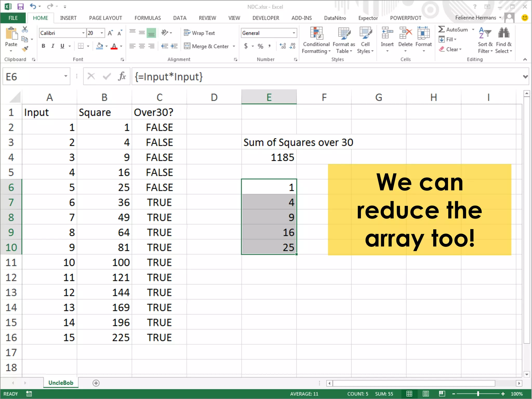Click the Insert Function fx icon
Screen dimensions: 532x399
click(122, 76)
